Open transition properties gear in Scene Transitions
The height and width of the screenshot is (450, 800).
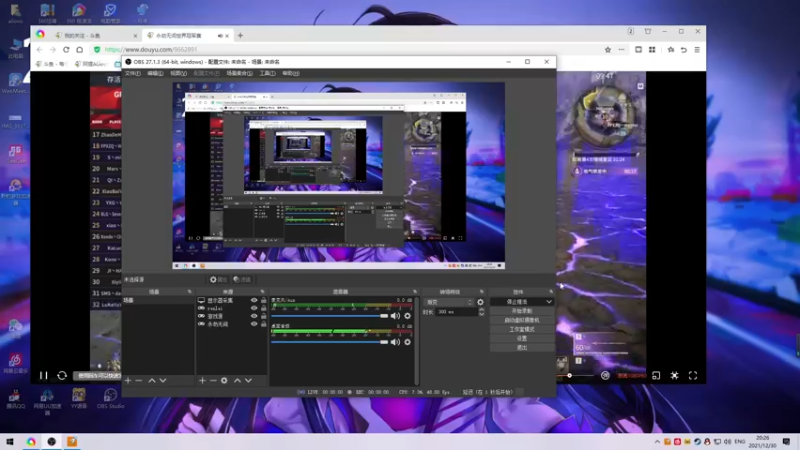coord(480,302)
